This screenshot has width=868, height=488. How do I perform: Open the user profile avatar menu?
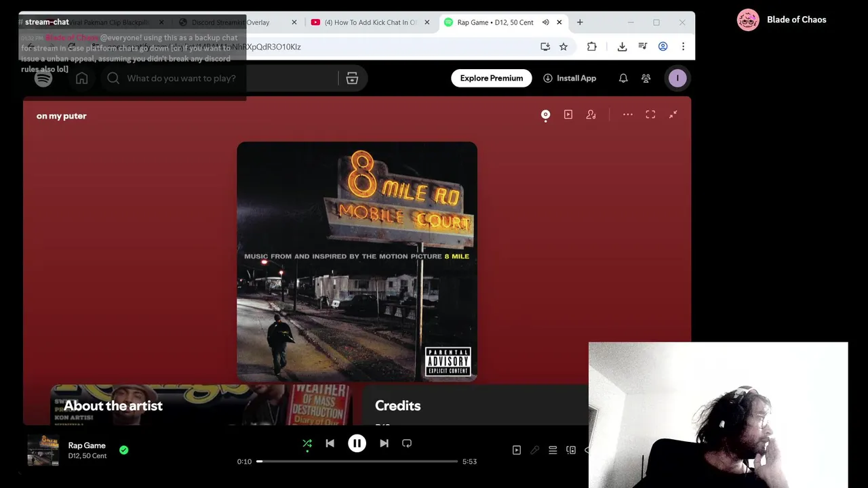click(x=677, y=78)
